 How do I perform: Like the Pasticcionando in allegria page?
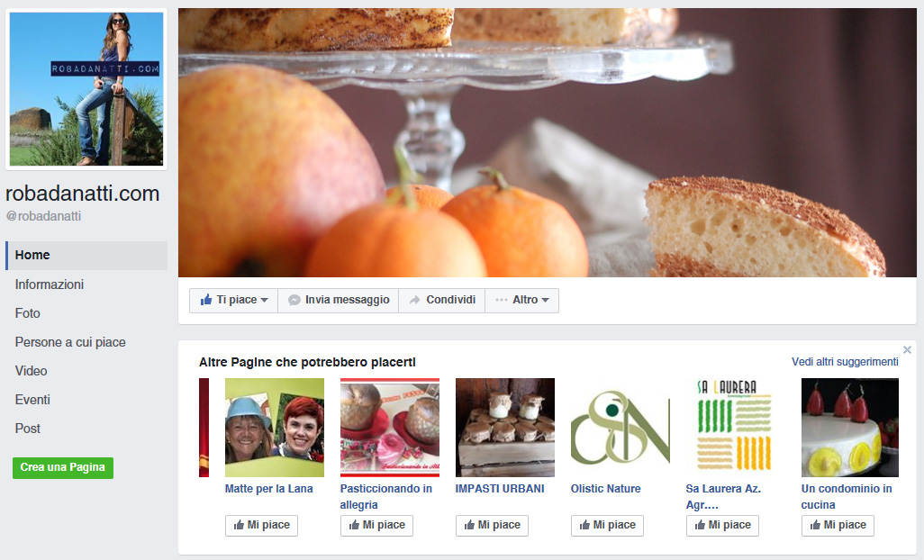[x=376, y=525]
